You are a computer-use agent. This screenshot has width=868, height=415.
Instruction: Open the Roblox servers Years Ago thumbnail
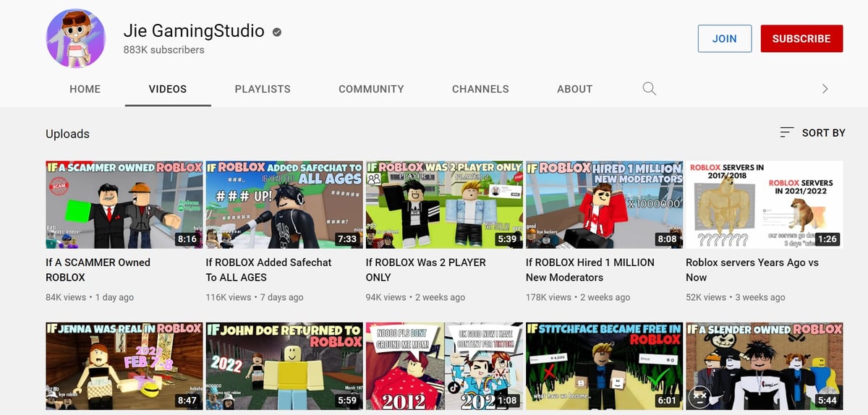pos(764,205)
